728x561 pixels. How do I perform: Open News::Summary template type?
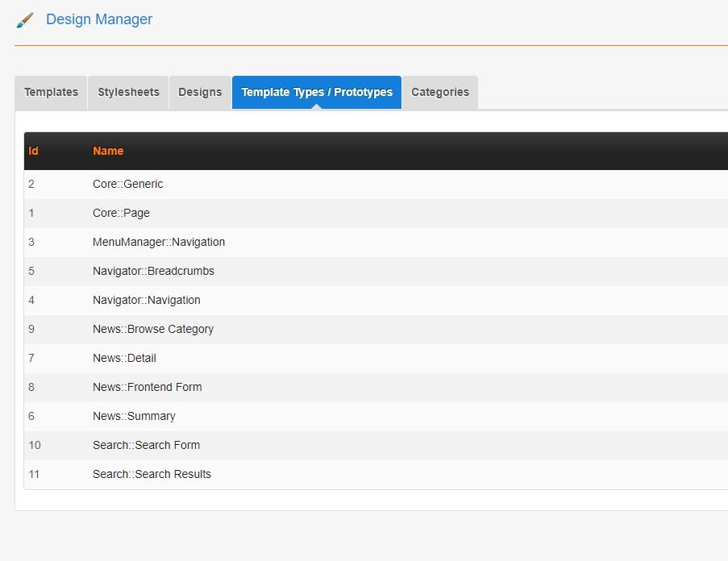[134, 416]
